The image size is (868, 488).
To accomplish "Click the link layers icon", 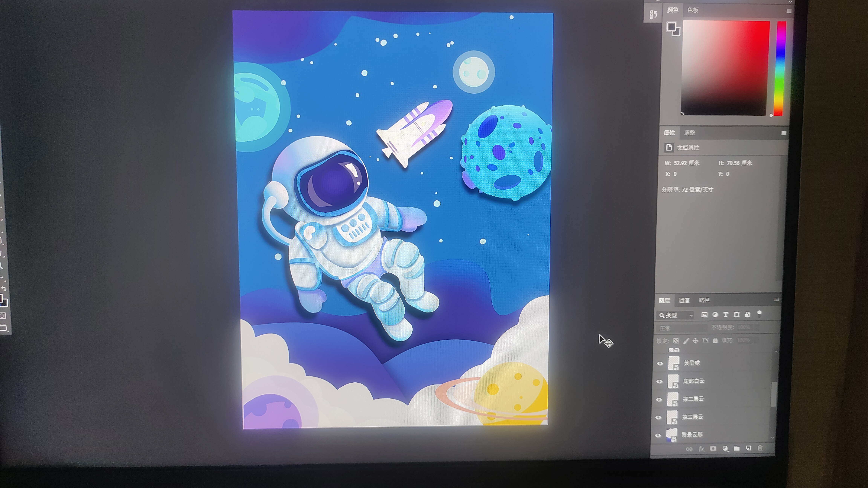I will (689, 449).
